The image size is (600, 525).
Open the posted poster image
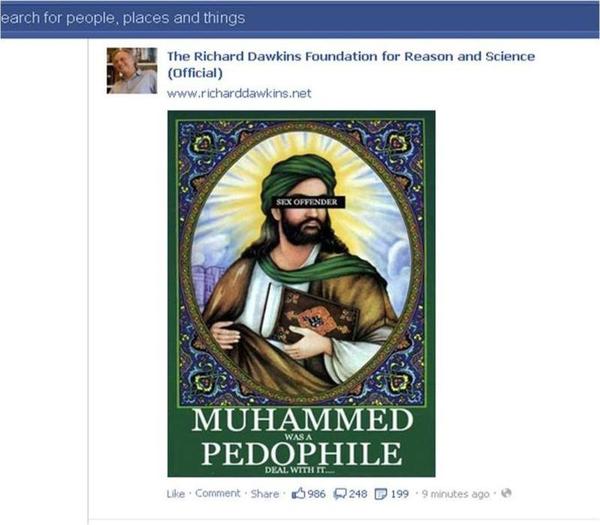point(301,293)
